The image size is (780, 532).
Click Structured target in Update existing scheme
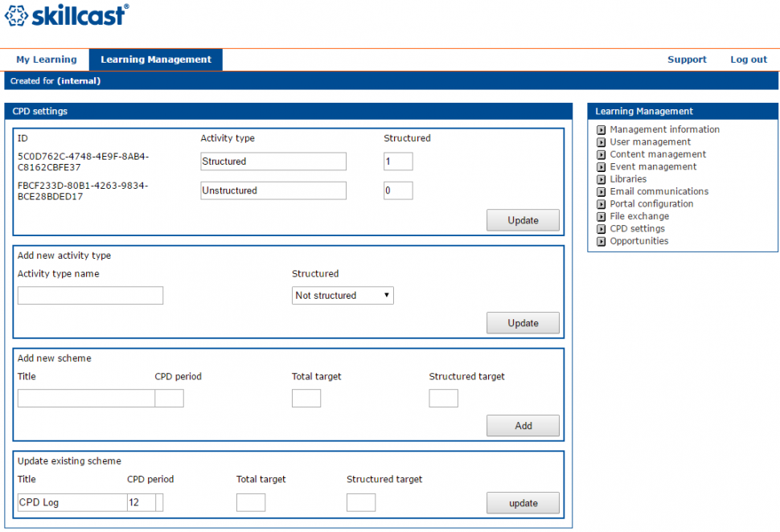click(x=361, y=502)
